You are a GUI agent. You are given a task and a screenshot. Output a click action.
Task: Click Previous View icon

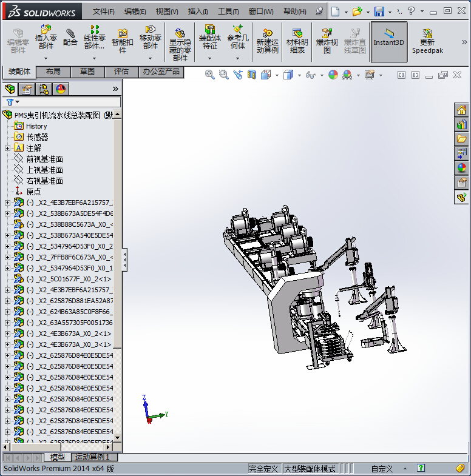pyautogui.click(x=238, y=75)
